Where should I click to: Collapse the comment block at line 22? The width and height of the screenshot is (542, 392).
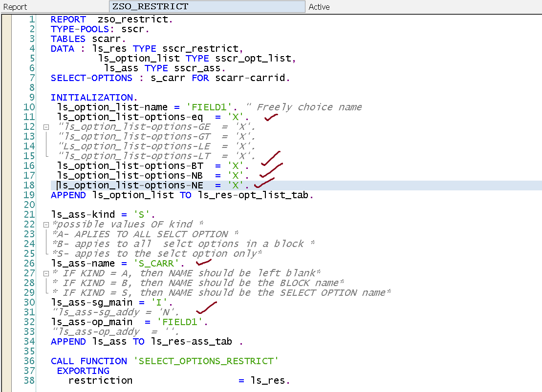(46, 225)
